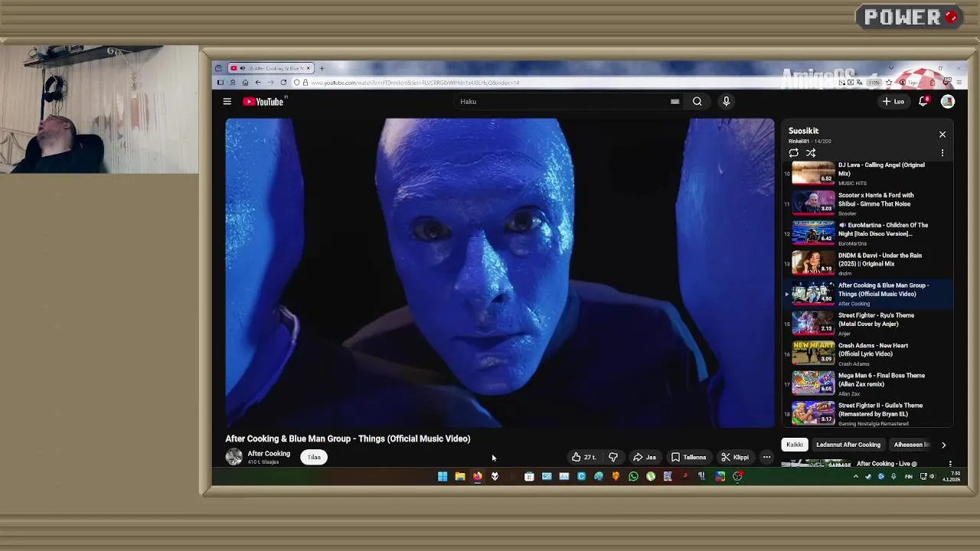Go forward in the browser
The height and width of the screenshot is (551, 980).
click(x=270, y=83)
